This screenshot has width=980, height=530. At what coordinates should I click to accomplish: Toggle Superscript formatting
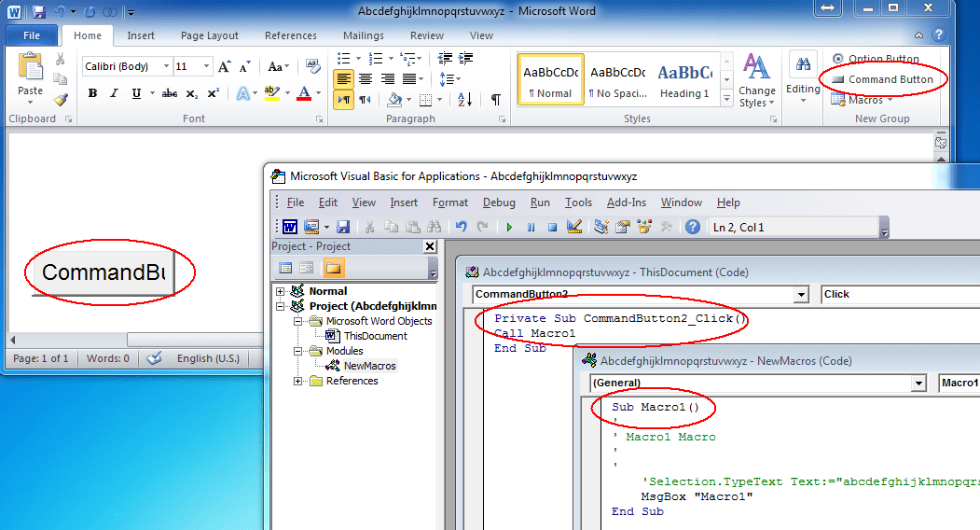[214, 93]
